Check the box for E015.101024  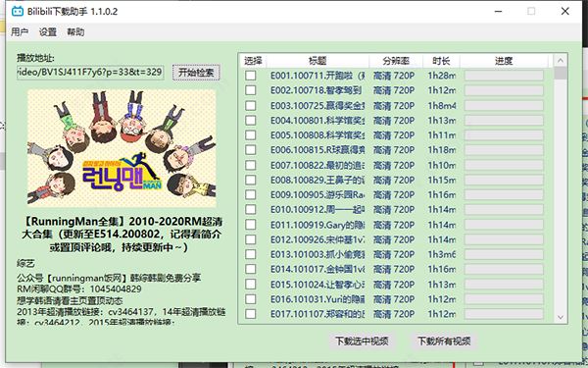point(251,284)
